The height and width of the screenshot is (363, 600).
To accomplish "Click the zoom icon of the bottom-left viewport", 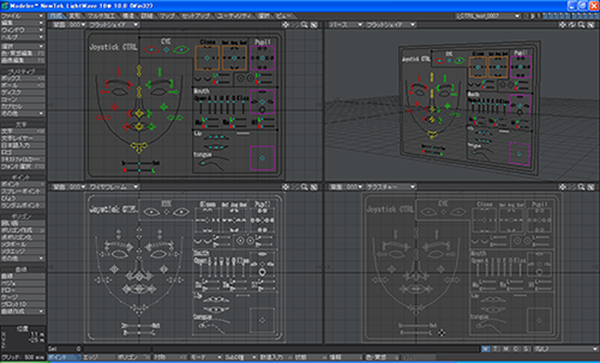I will (x=304, y=187).
